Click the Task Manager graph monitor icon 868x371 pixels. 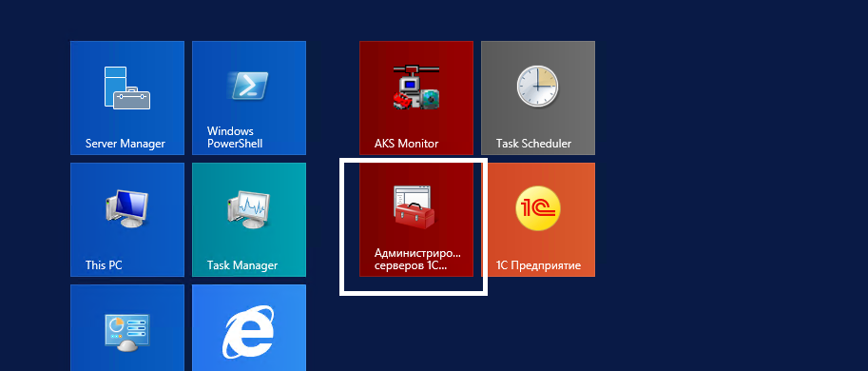point(249,208)
